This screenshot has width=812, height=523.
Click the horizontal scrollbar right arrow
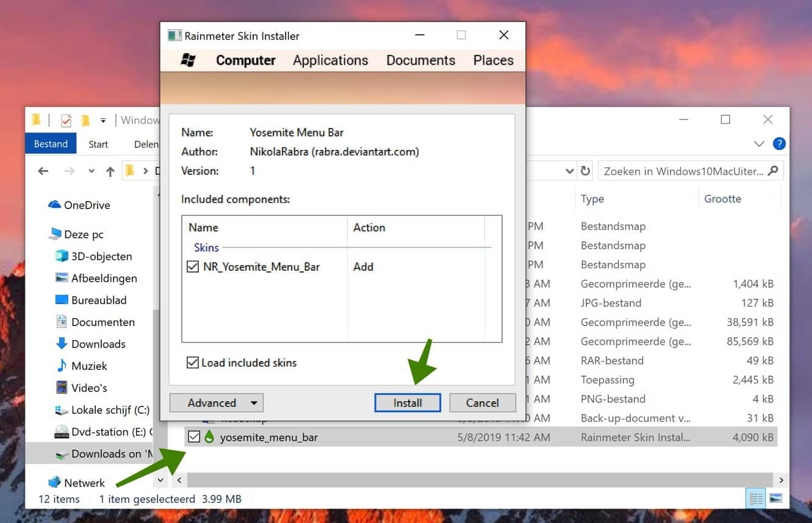point(781,480)
